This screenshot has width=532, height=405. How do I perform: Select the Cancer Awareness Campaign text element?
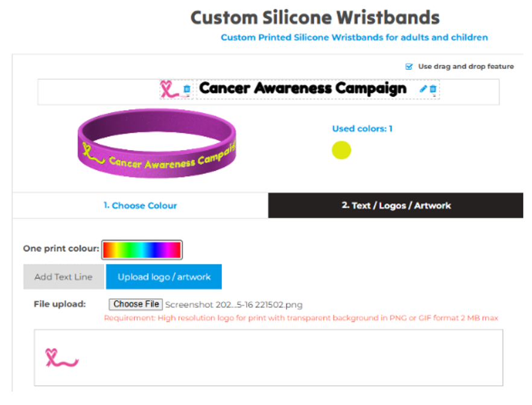pos(303,89)
